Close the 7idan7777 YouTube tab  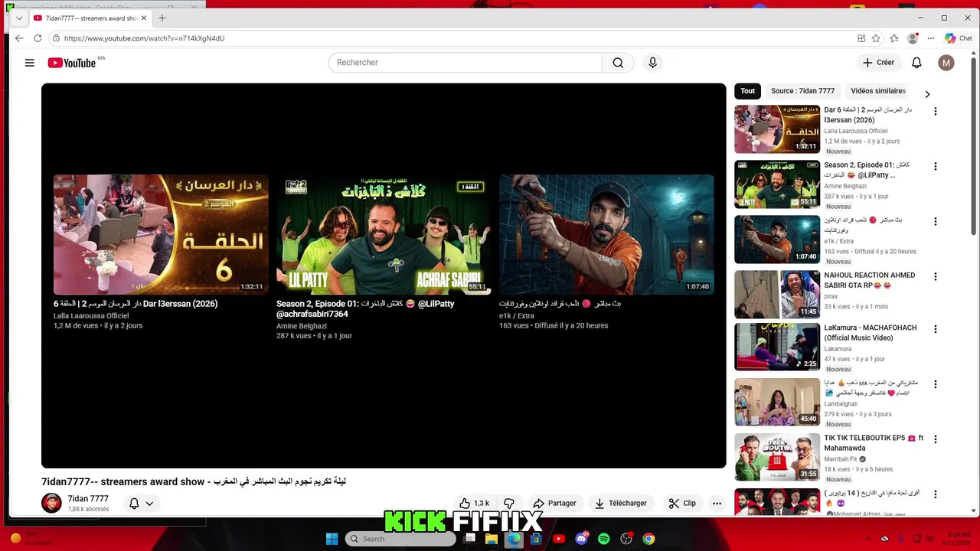pyautogui.click(x=143, y=18)
